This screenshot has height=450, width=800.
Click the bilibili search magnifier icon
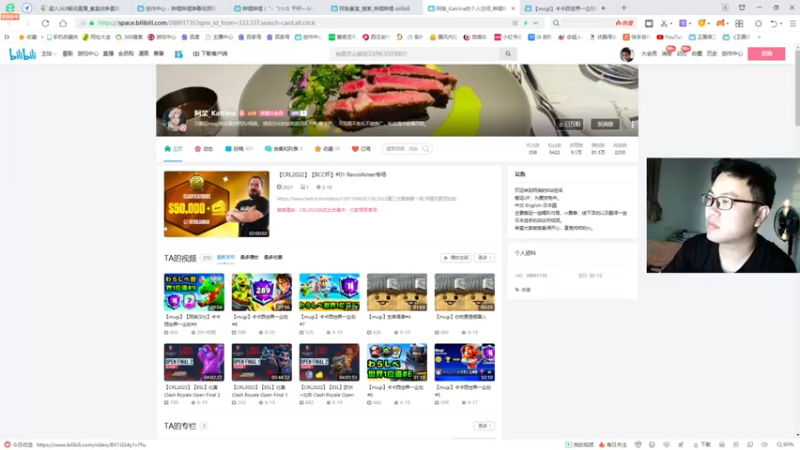click(x=508, y=54)
